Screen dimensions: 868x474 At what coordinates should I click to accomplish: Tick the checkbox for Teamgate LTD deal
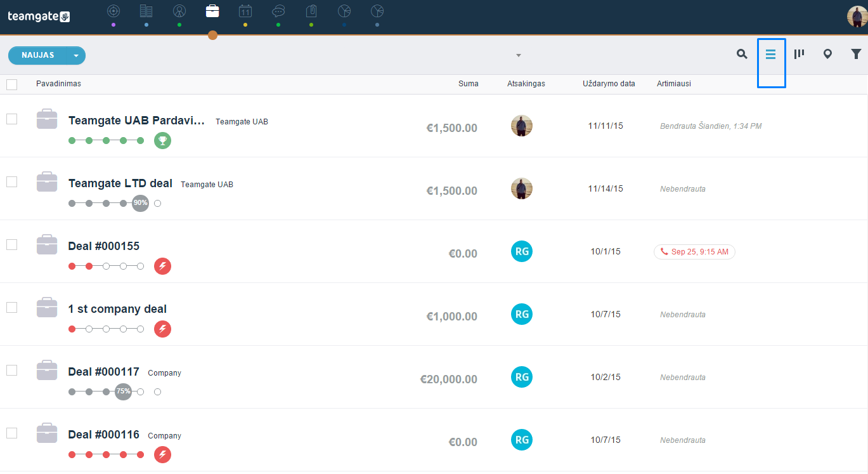pyautogui.click(x=11, y=182)
